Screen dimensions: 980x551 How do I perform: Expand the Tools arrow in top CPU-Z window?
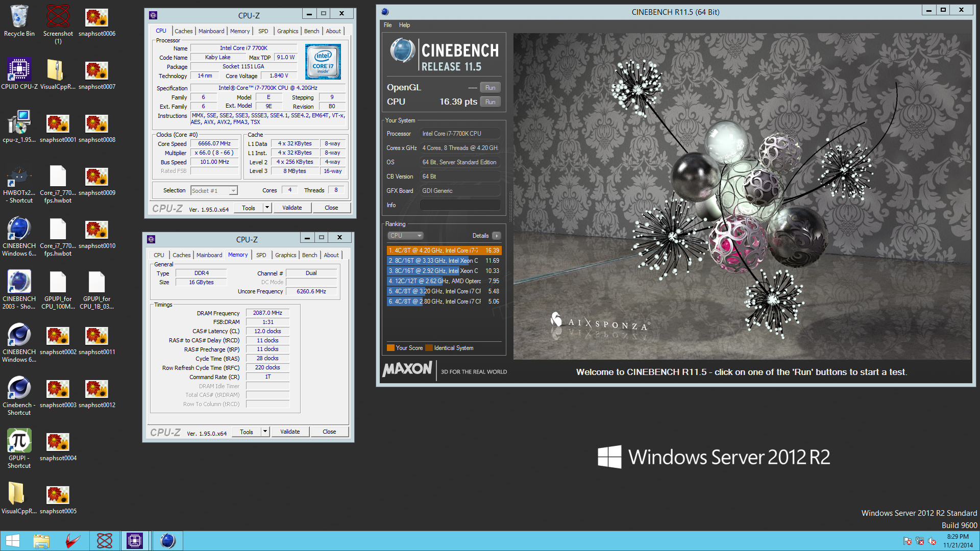[x=267, y=208]
